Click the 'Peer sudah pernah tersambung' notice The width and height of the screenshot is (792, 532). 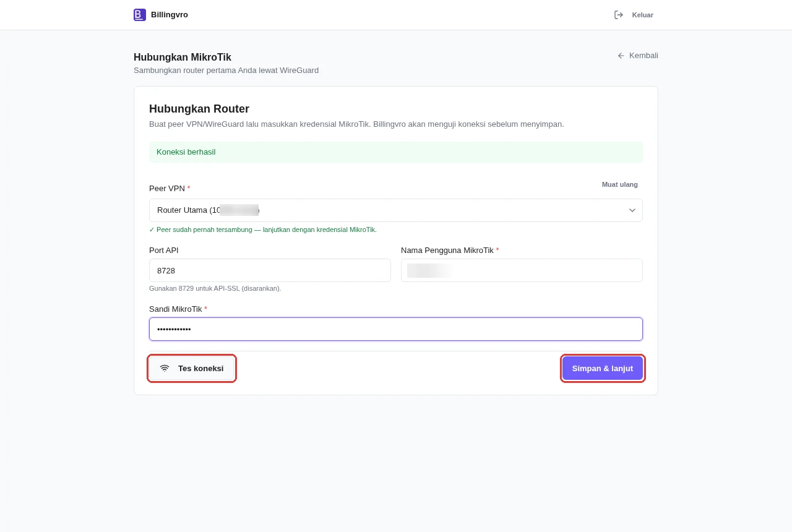[x=263, y=230]
